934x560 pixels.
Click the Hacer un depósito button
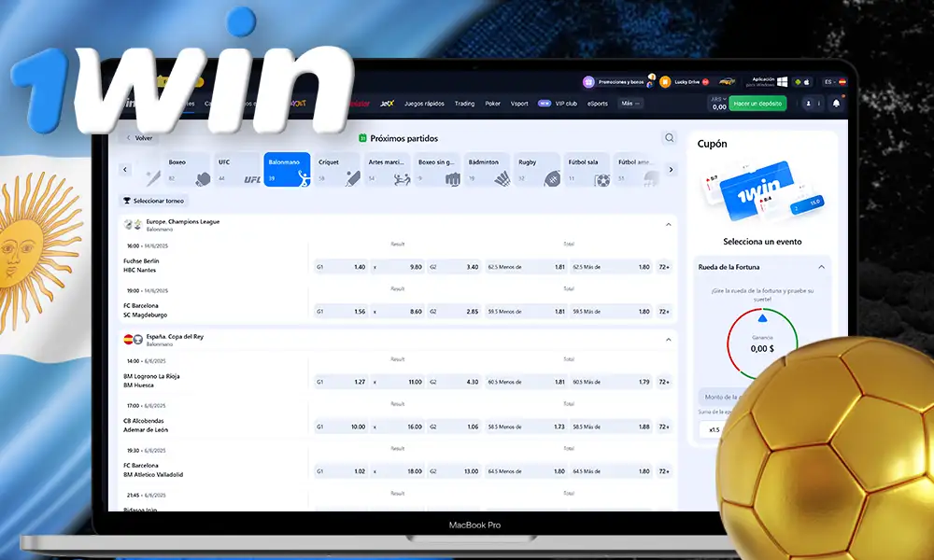click(758, 104)
